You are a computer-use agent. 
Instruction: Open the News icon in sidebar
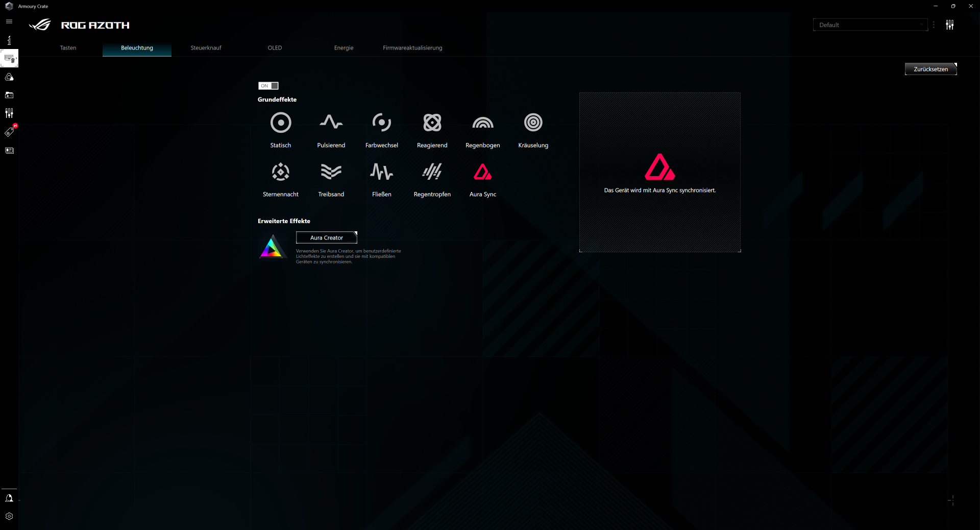coord(9,151)
